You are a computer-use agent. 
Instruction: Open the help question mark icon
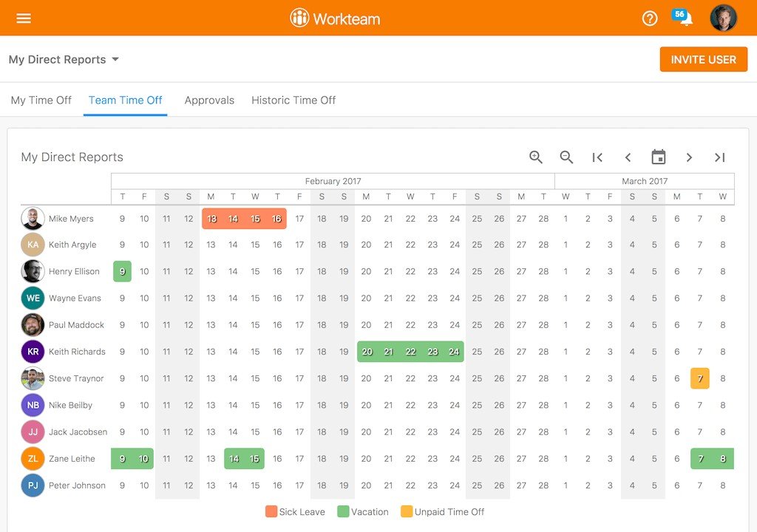pyautogui.click(x=649, y=18)
